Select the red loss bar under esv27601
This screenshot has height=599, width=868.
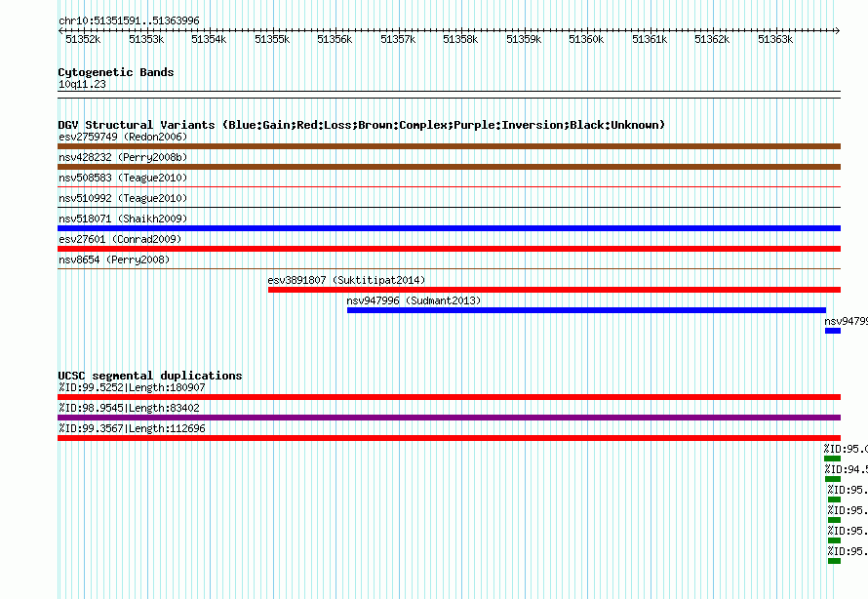(449, 249)
